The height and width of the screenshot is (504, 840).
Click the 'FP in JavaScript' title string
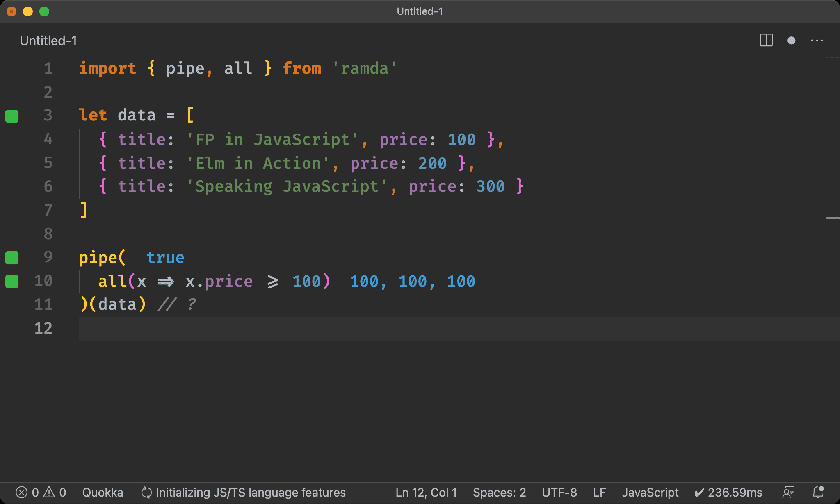pos(272,140)
